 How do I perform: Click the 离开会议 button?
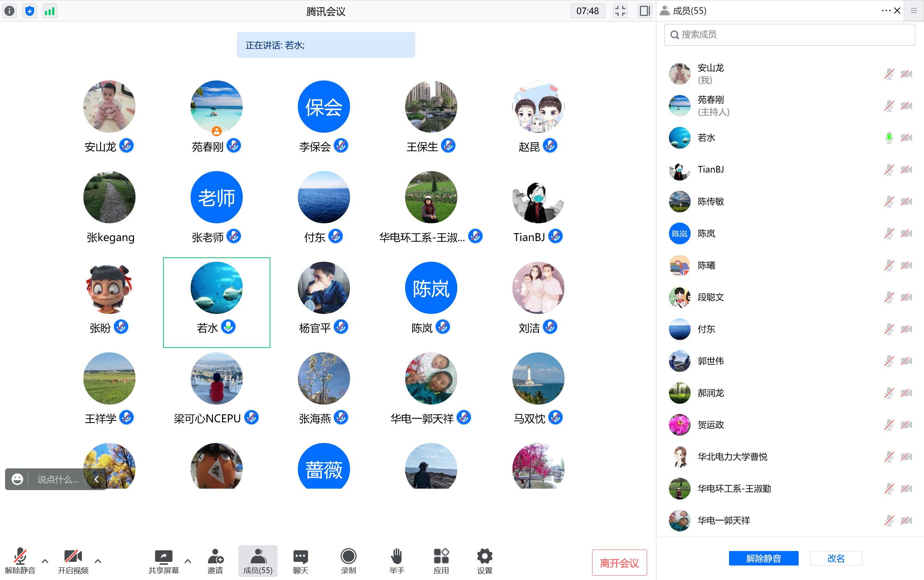pos(619,562)
